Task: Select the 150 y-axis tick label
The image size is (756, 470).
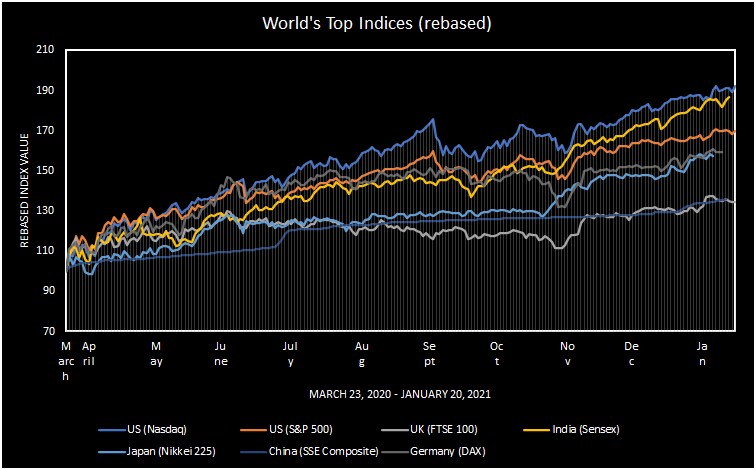Action: click(45, 170)
